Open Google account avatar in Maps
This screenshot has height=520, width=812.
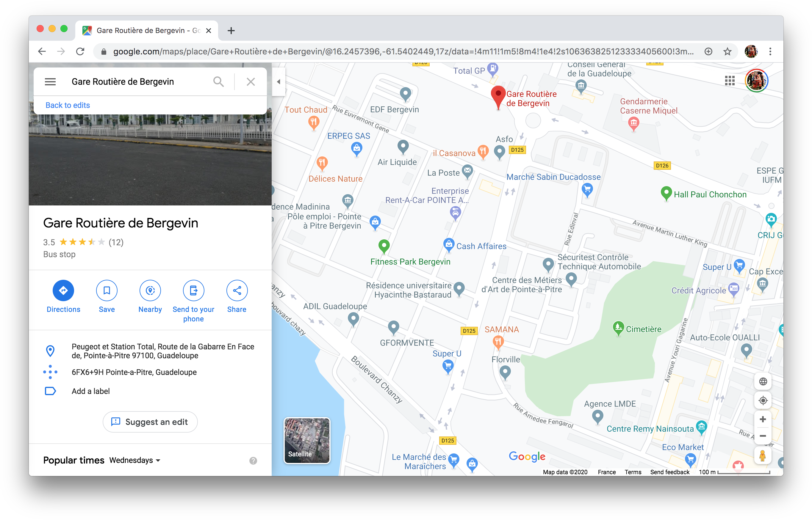tap(756, 81)
